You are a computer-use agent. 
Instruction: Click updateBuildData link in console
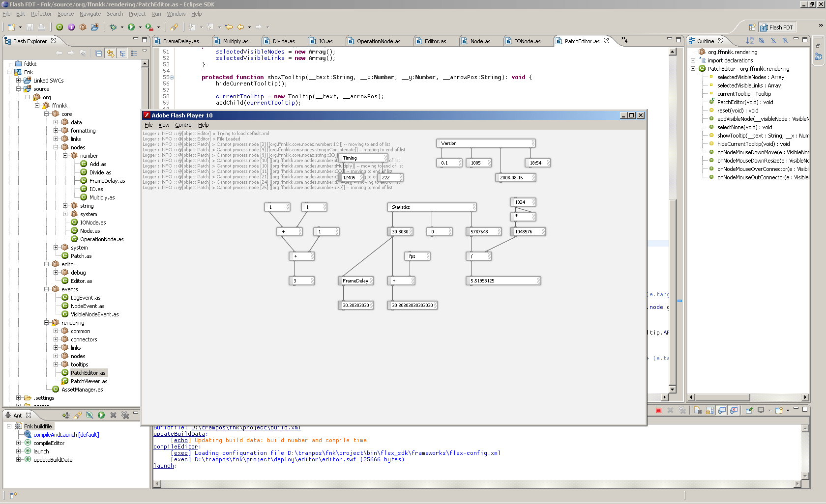(179, 434)
